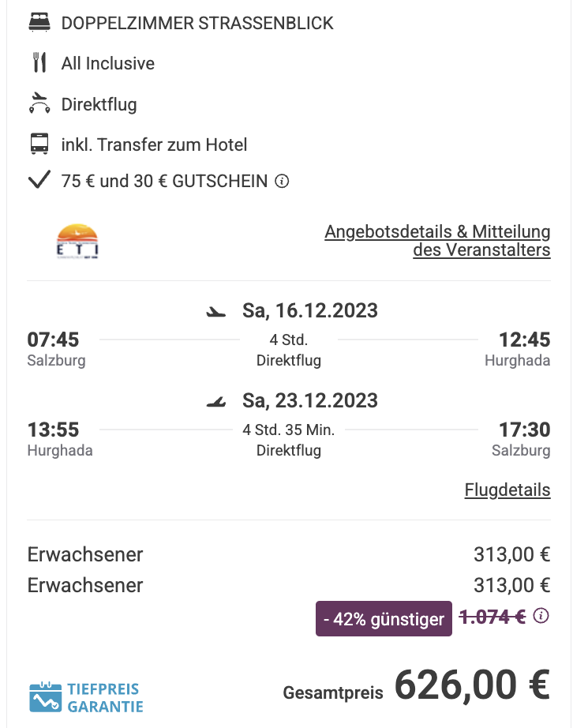Click the plane transfer icon next to Direktflug

point(39,103)
